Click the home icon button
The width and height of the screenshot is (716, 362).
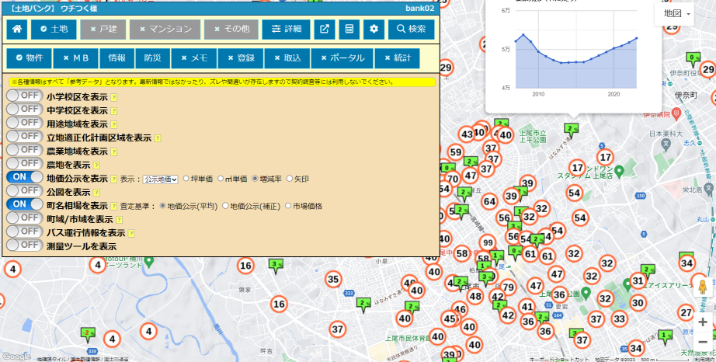17,29
